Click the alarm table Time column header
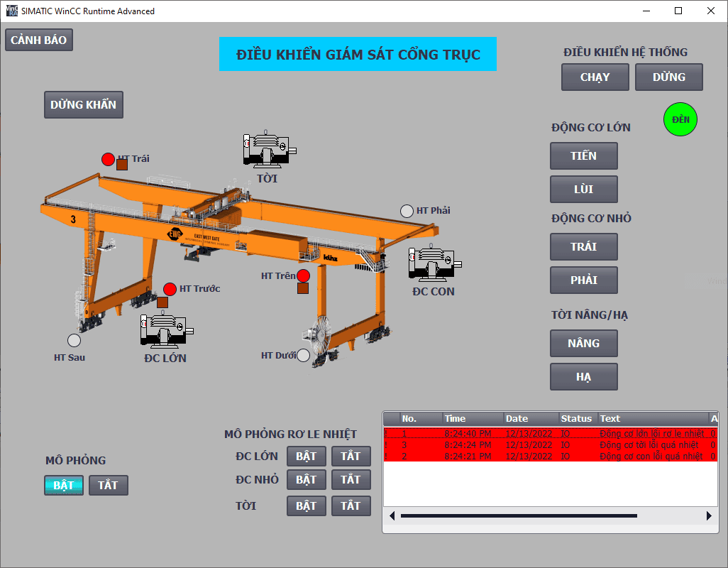The image size is (728, 568). pos(473,418)
